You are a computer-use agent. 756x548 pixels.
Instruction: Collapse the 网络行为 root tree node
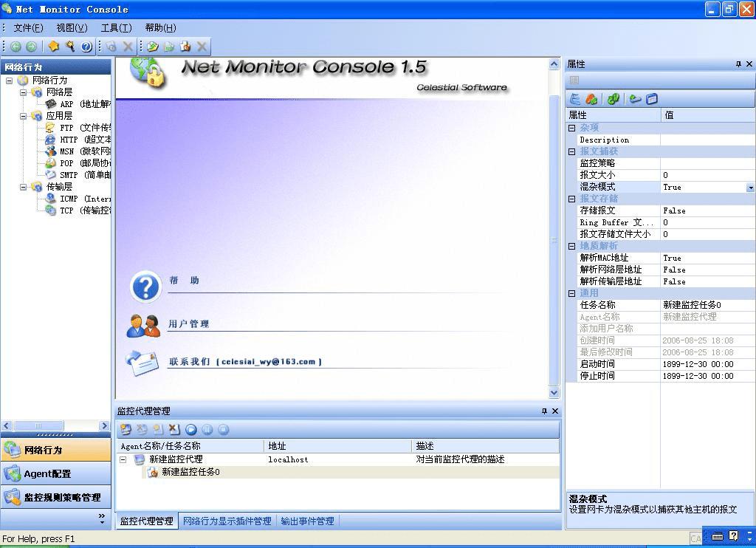9,80
